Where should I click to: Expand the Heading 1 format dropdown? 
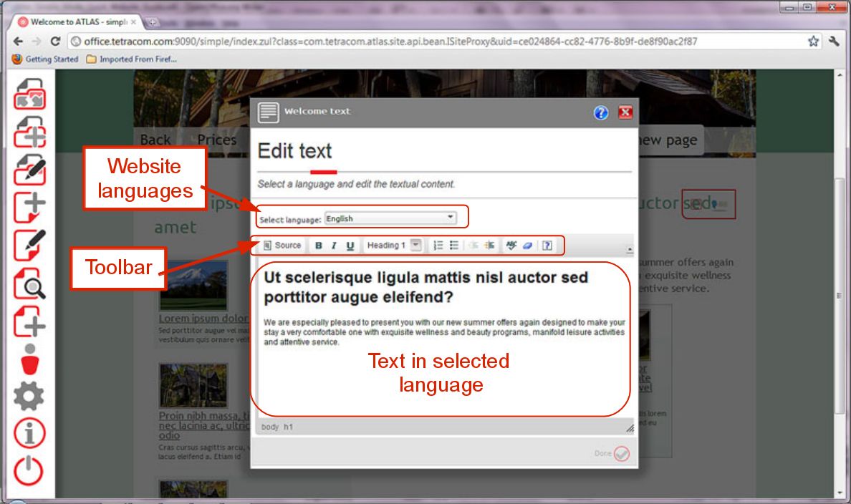[x=415, y=246]
